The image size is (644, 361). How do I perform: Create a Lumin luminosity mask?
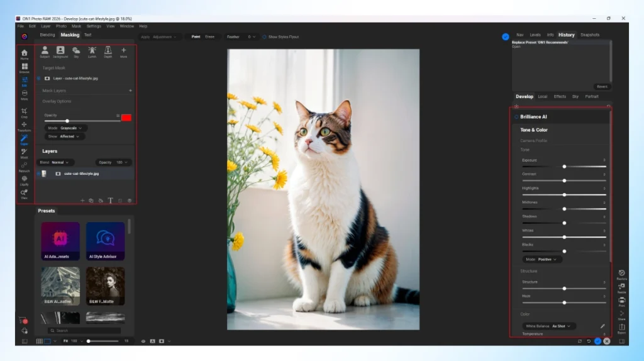point(92,52)
